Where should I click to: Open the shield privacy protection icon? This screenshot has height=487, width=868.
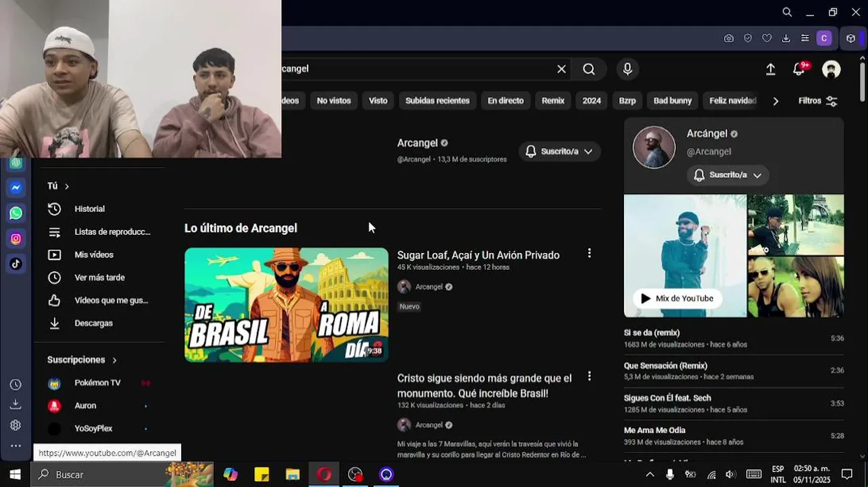748,39
